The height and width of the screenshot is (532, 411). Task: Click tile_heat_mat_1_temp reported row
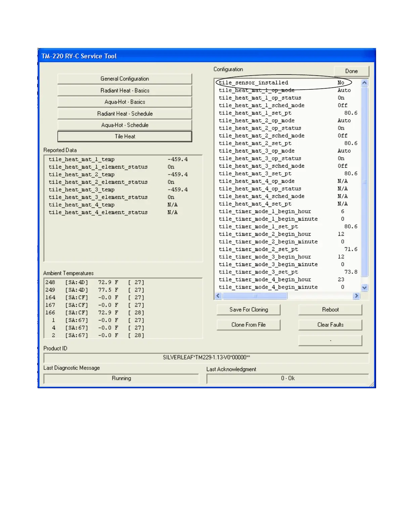point(123,159)
